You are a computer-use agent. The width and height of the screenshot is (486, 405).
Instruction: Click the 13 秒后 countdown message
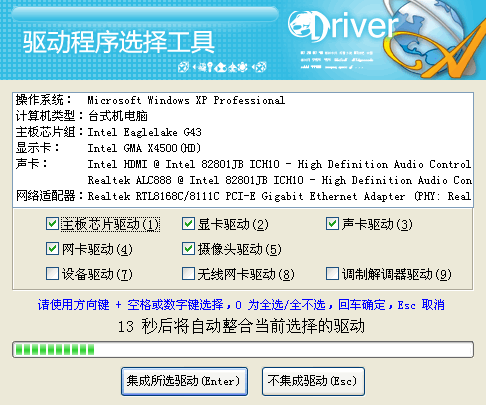coord(241,326)
